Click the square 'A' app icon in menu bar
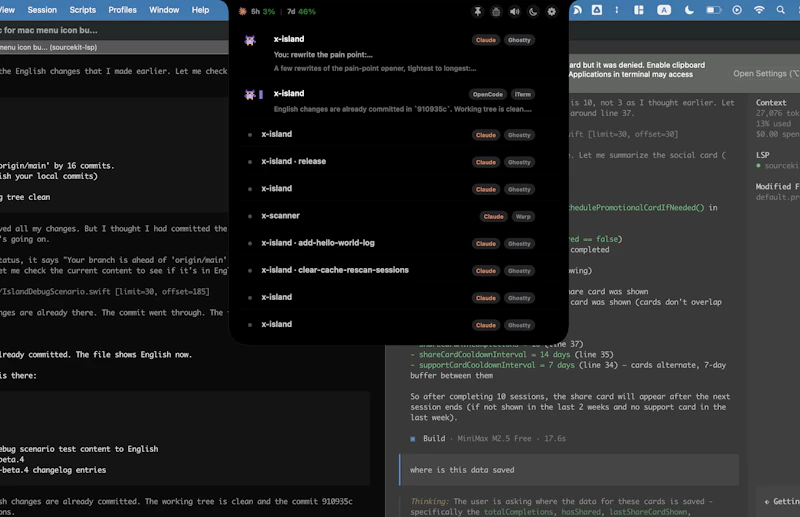This screenshot has width=800, height=517. point(596,10)
